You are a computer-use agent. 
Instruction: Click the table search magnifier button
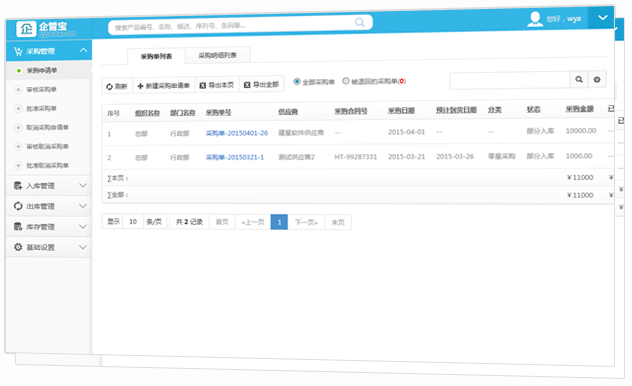(x=579, y=79)
